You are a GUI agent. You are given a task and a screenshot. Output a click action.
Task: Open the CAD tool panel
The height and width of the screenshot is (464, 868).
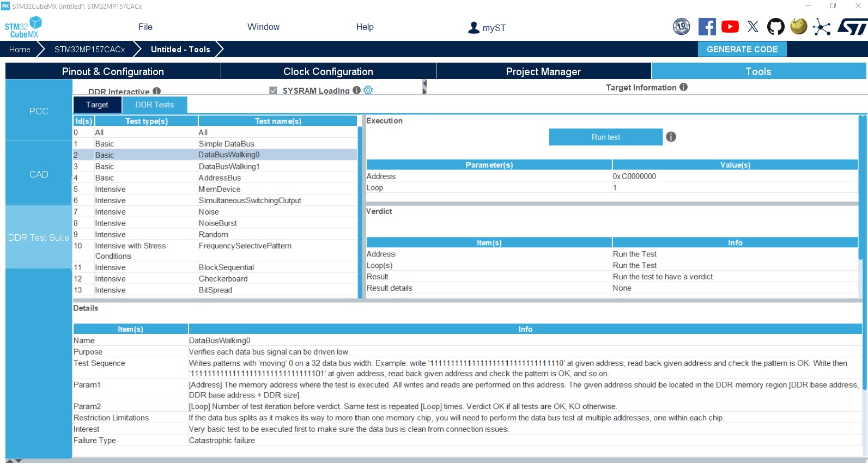39,174
